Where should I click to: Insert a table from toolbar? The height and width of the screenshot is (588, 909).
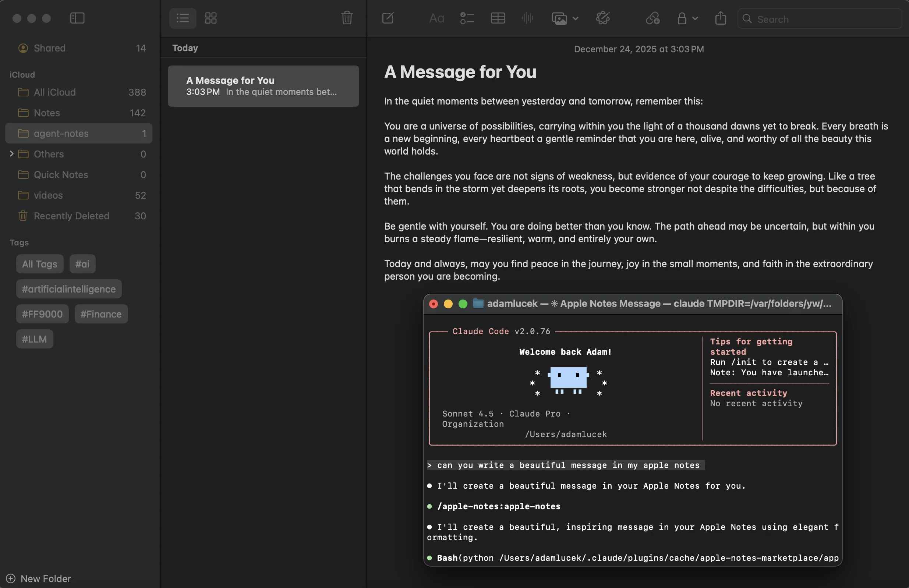click(x=498, y=18)
